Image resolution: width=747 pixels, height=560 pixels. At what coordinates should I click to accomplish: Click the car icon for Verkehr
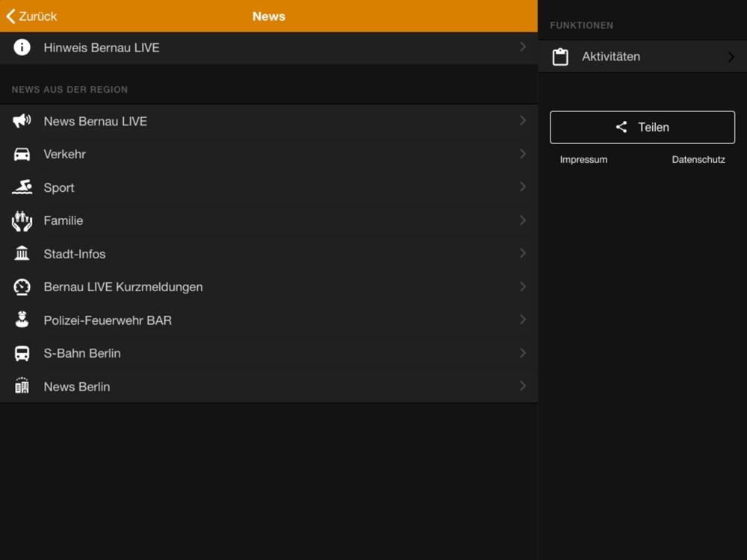coord(22,155)
